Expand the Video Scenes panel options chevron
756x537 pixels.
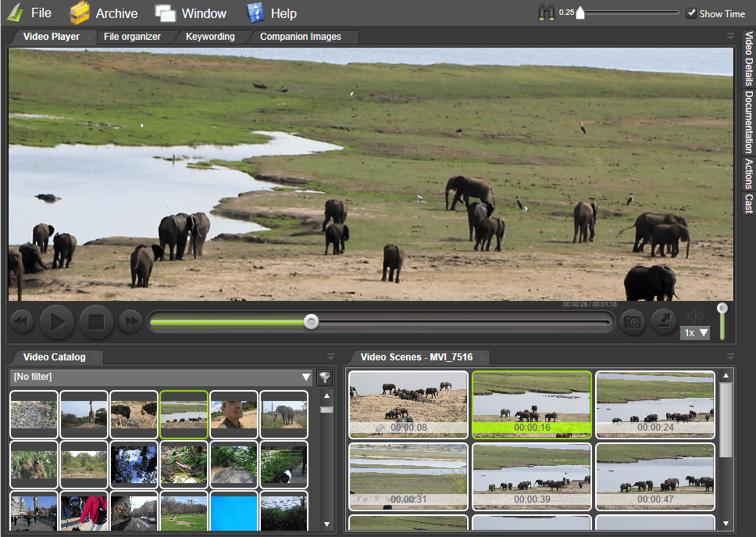[729, 356]
